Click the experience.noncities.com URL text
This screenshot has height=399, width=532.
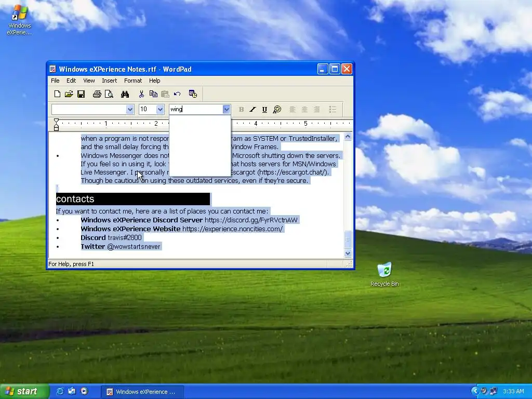click(x=232, y=229)
